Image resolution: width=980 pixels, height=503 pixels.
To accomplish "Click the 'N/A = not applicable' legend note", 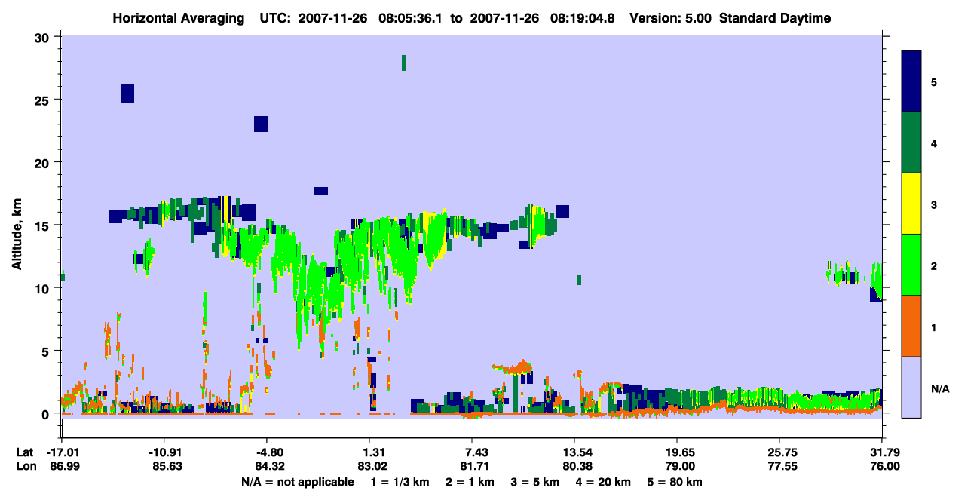I will (298, 482).
